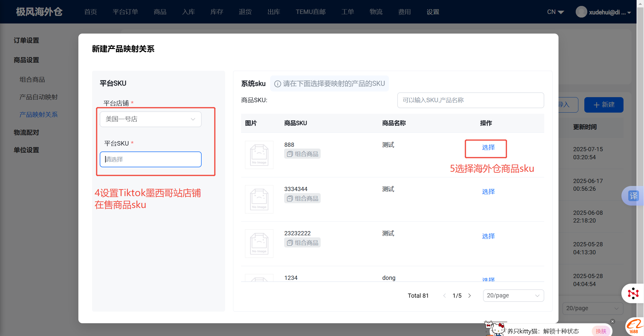Screen dimensions: 644x336
Task: Open the 工单 menu
Action: 348,12
